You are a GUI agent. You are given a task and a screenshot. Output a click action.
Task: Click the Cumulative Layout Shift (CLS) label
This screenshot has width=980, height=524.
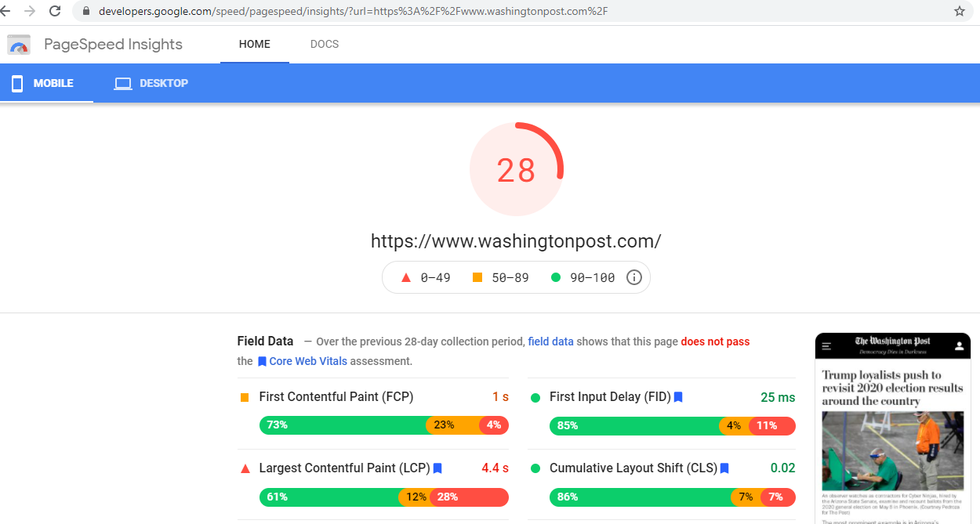pos(633,468)
